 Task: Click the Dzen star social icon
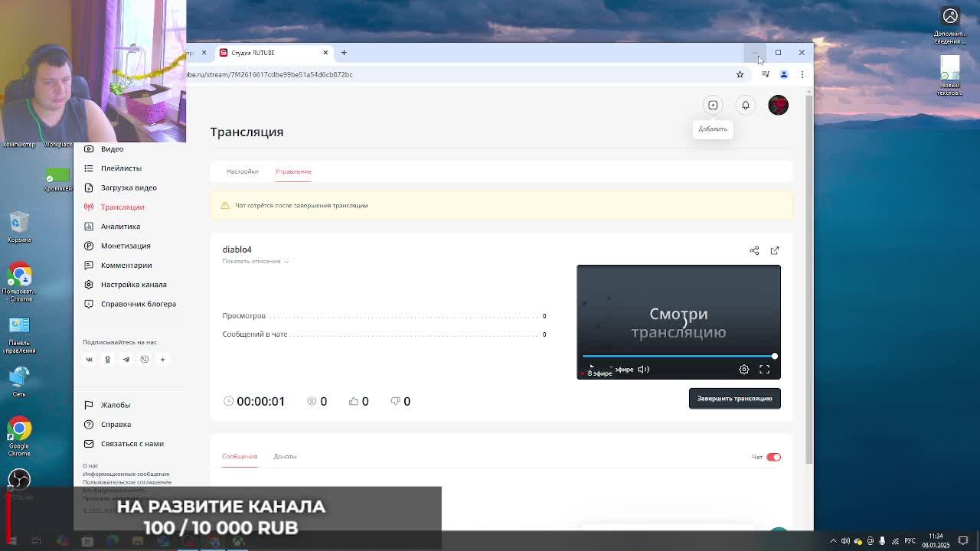click(162, 360)
